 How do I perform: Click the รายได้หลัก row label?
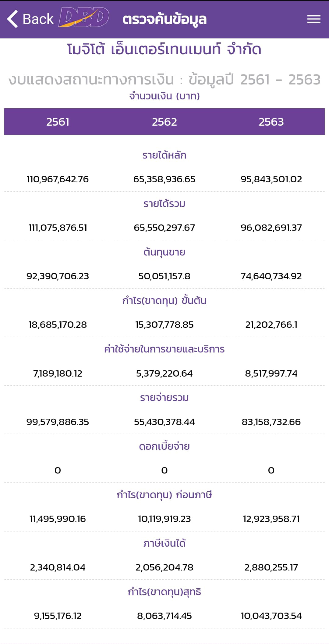pos(164,155)
